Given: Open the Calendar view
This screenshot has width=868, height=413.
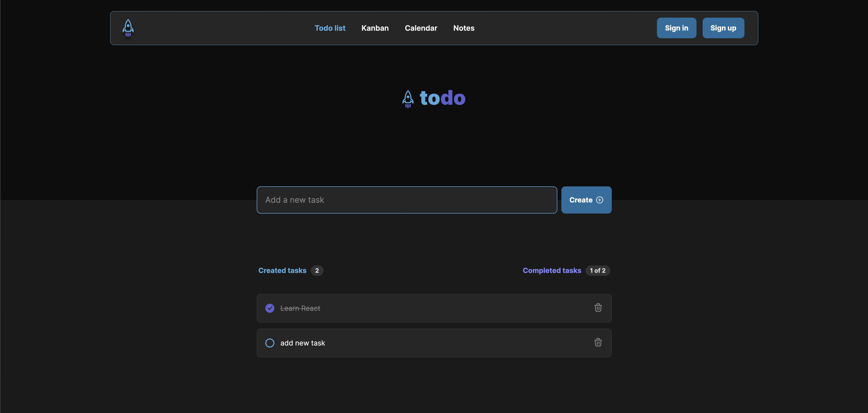Looking at the screenshot, I should pyautogui.click(x=421, y=28).
